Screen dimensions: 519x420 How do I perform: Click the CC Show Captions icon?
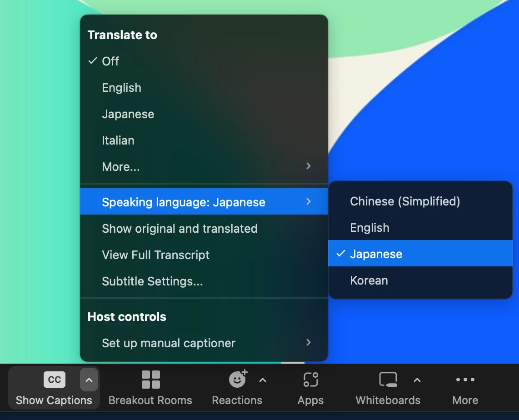click(54, 379)
